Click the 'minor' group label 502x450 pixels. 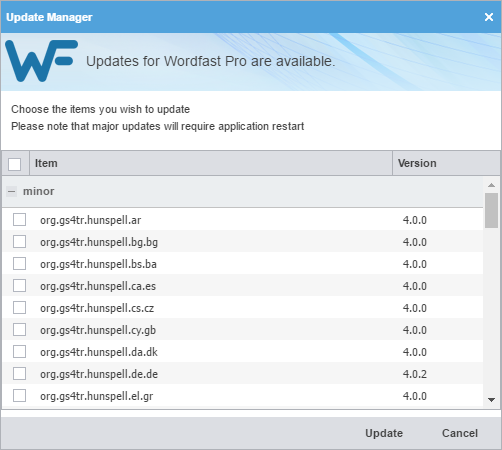click(38, 191)
